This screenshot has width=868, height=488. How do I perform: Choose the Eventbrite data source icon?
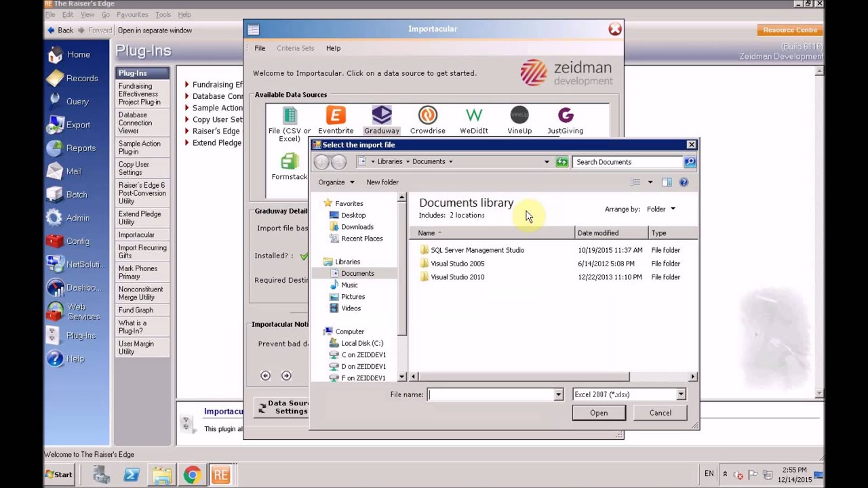pyautogui.click(x=336, y=115)
